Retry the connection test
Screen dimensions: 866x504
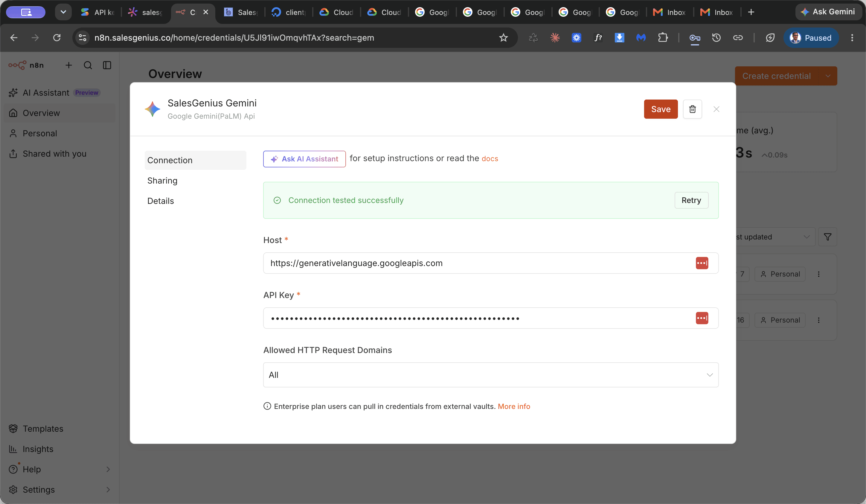[691, 200]
